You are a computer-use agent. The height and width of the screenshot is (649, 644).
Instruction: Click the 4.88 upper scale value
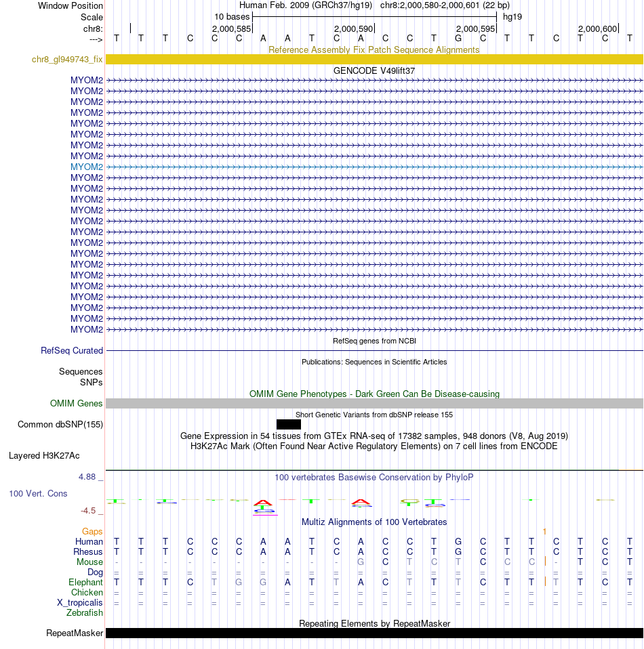pyautogui.click(x=87, y=477)
